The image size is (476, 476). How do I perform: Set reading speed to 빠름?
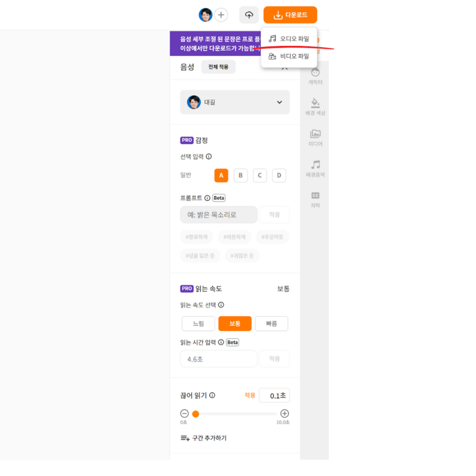[272, 324]
